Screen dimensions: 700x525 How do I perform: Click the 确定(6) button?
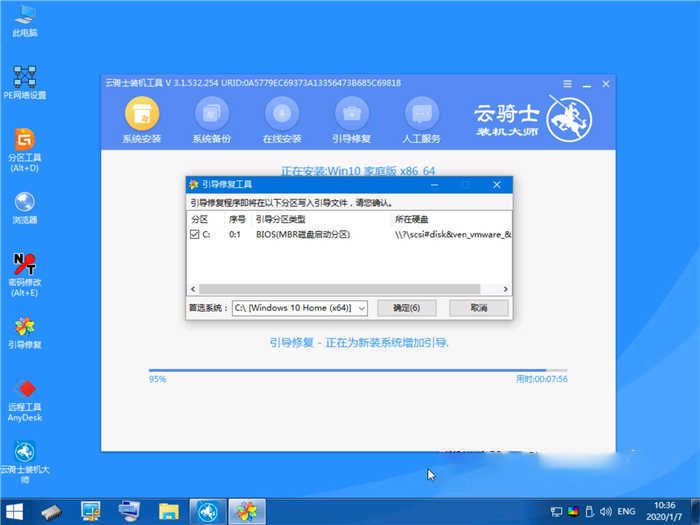coord(407,308)
